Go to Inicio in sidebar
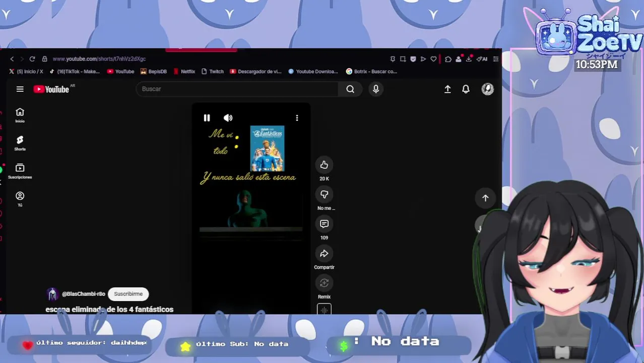This screenshot has width=644, height=363. pos(20,115)
